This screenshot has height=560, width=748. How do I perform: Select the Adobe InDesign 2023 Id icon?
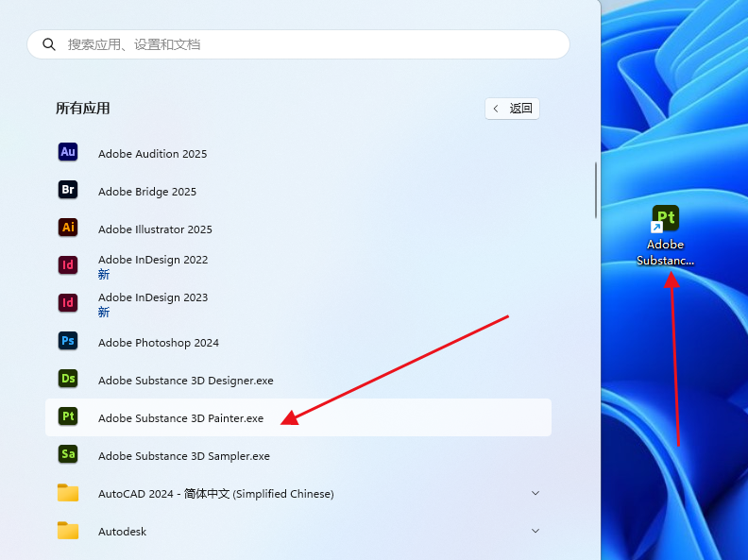(68, 303)
